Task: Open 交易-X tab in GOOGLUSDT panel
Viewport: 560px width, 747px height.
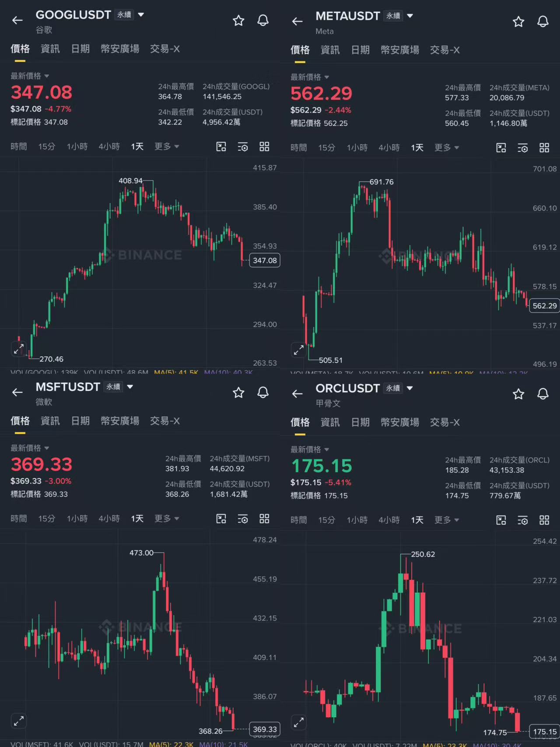Action: 165,49
